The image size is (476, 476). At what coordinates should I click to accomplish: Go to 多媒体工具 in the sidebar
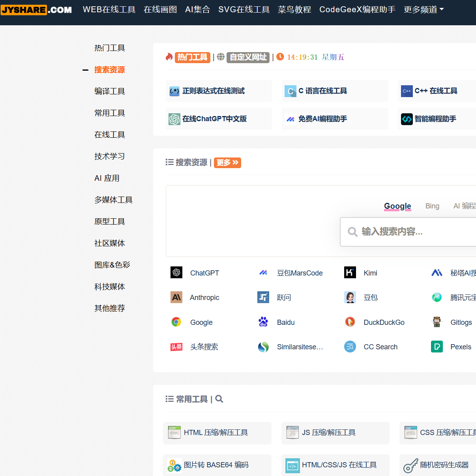pos(114,200)
